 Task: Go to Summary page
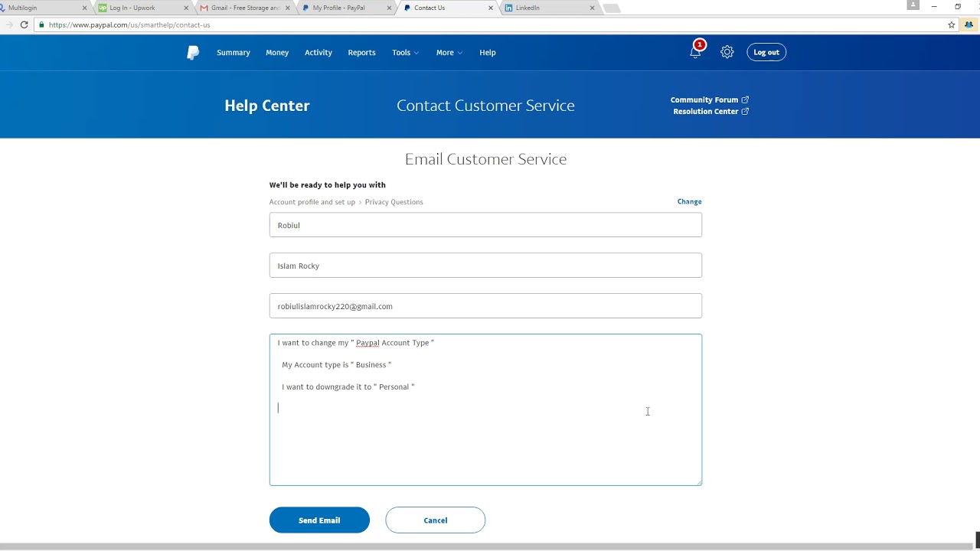[234, 53]
